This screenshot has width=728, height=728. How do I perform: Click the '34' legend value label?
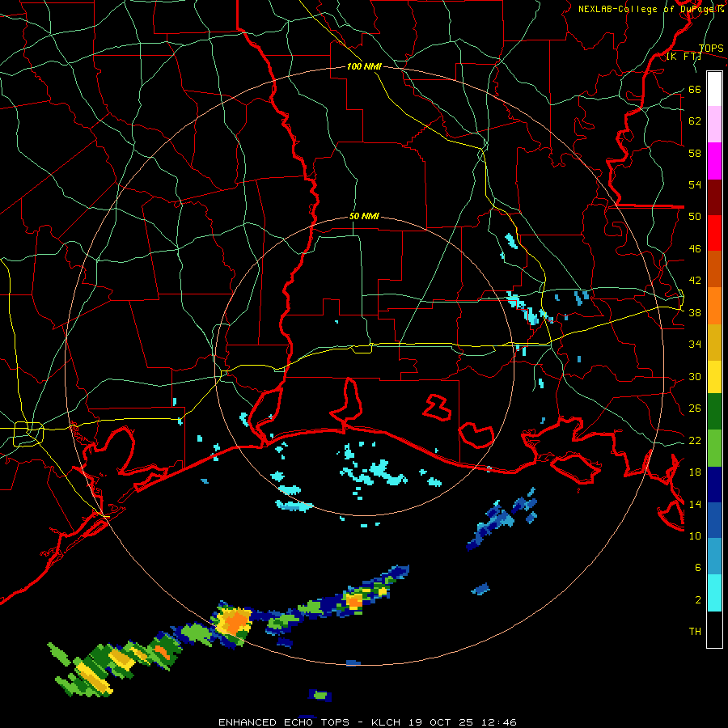(695, 344)
